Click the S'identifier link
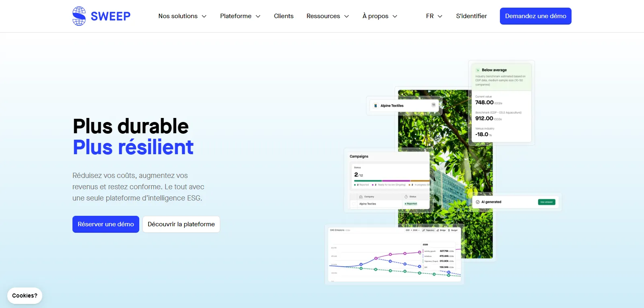The image size is (644, 308). 471,16
